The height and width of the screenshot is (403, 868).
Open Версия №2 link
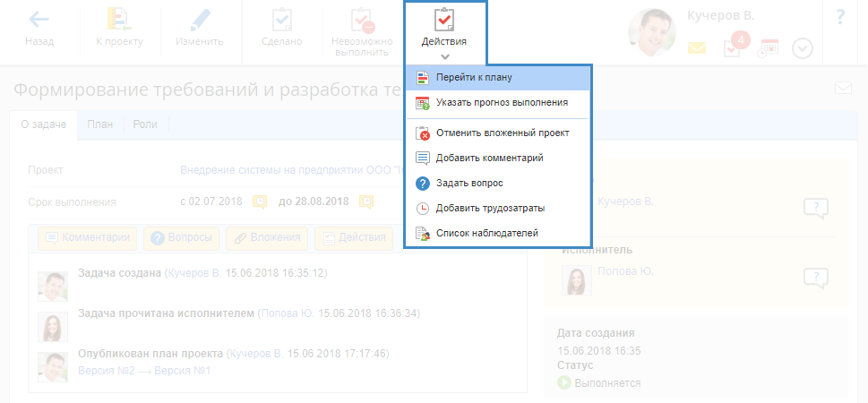click(x=107, y=371)
